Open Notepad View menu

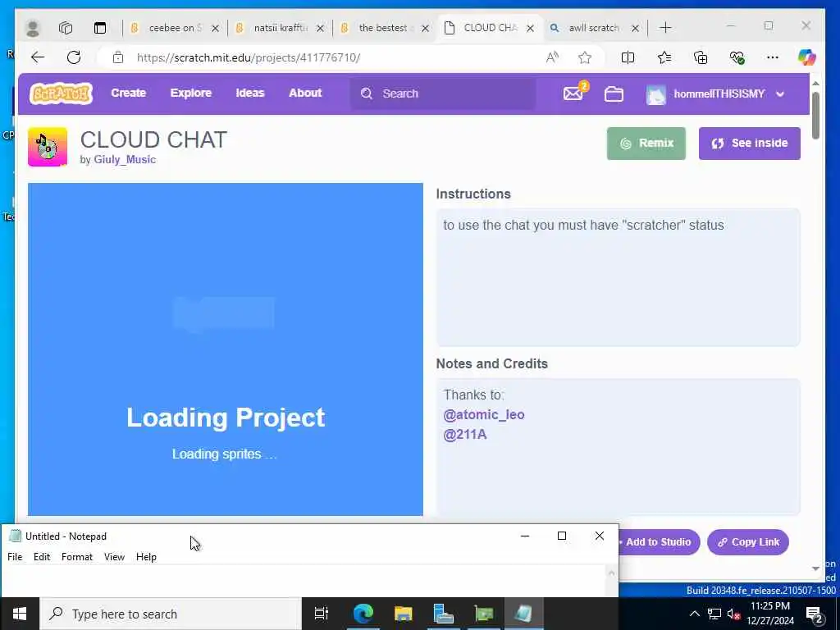[114, 557]
